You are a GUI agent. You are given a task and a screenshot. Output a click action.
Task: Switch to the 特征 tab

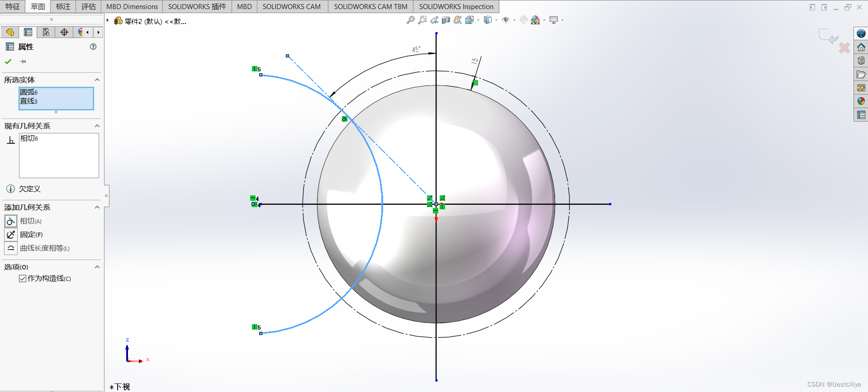pos(13,6)
